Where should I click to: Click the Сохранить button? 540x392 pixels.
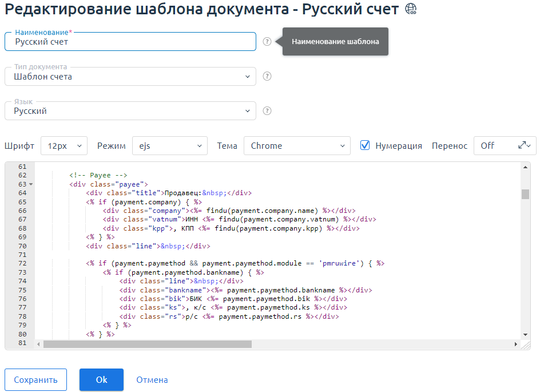pyautogui.click(x=35, y=379)
